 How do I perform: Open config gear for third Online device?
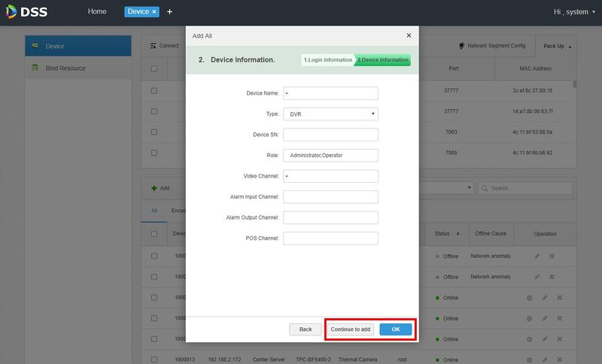point(530,339)
